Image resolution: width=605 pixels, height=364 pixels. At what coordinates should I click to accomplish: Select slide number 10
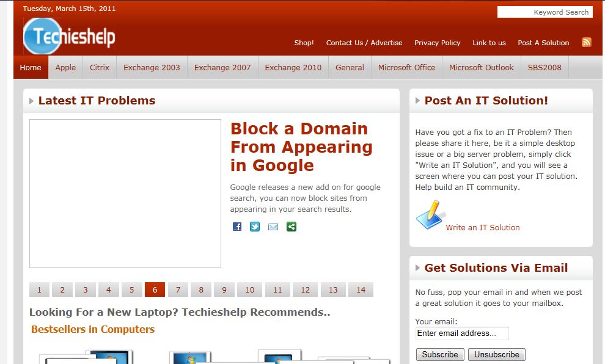pyautogui.click(x=250, y=289)
